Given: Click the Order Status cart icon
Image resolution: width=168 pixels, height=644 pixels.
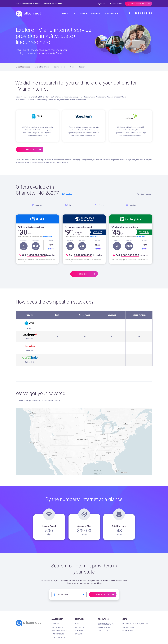Looking at the screenshot, I should coord(110,4).
